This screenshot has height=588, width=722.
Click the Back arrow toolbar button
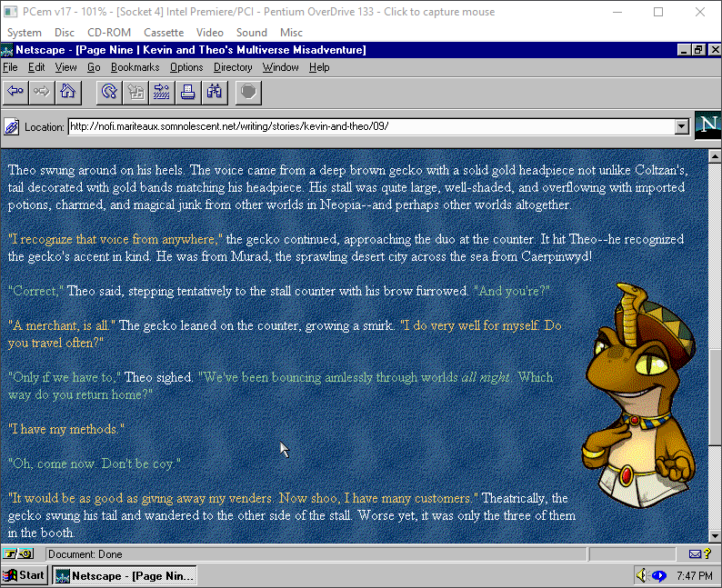point(15,91)
